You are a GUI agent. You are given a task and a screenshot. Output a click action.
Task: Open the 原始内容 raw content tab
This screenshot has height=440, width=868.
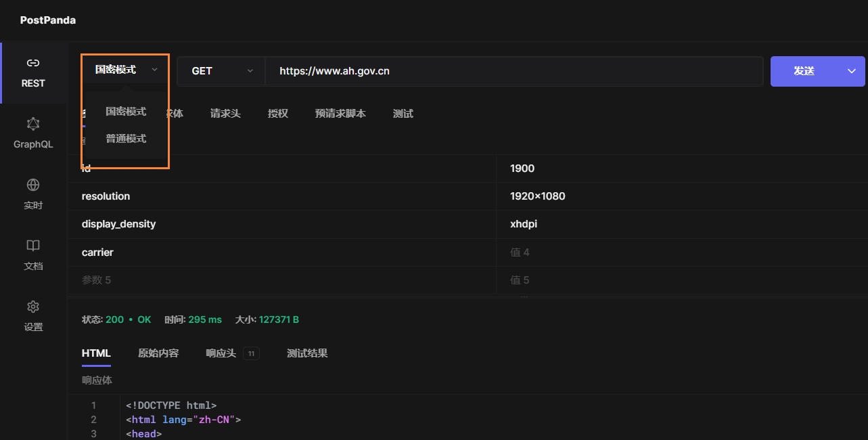(x=158, y=353)
